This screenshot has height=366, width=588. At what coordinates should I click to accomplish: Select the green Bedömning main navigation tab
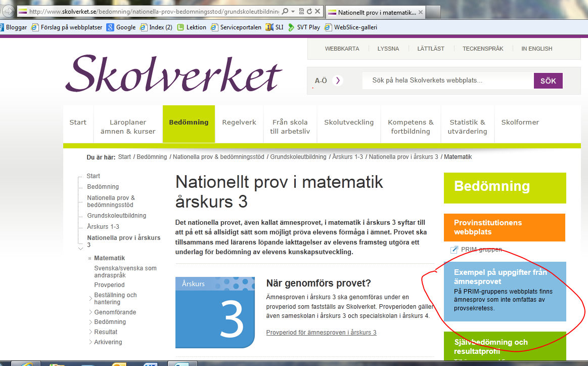coord(189,124)
